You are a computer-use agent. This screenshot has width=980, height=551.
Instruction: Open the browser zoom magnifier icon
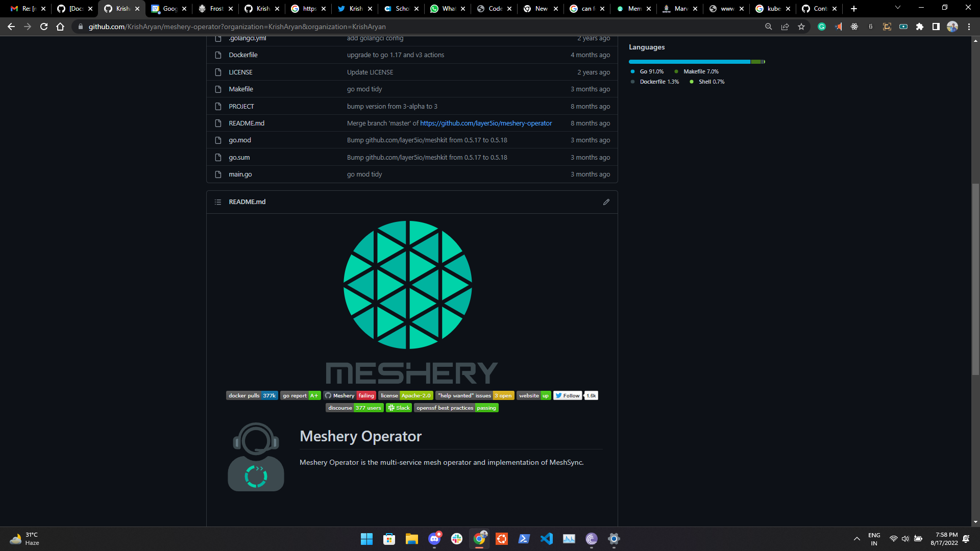[768, 27]
